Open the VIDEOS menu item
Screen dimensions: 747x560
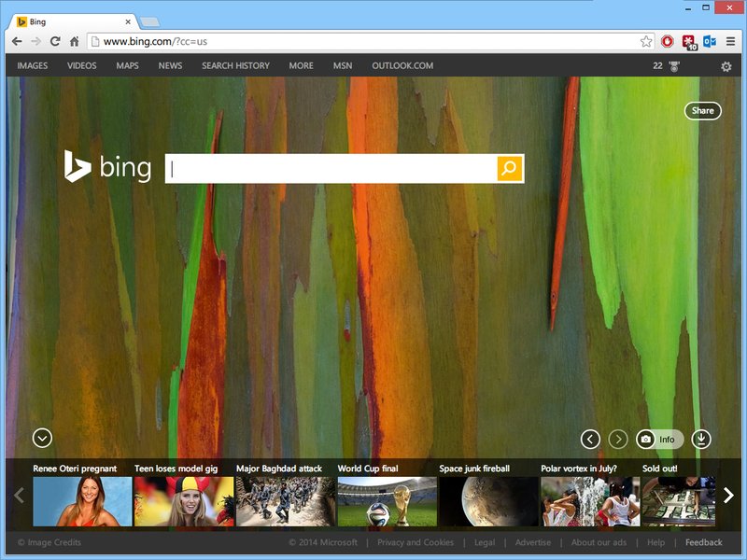point(82,65)
